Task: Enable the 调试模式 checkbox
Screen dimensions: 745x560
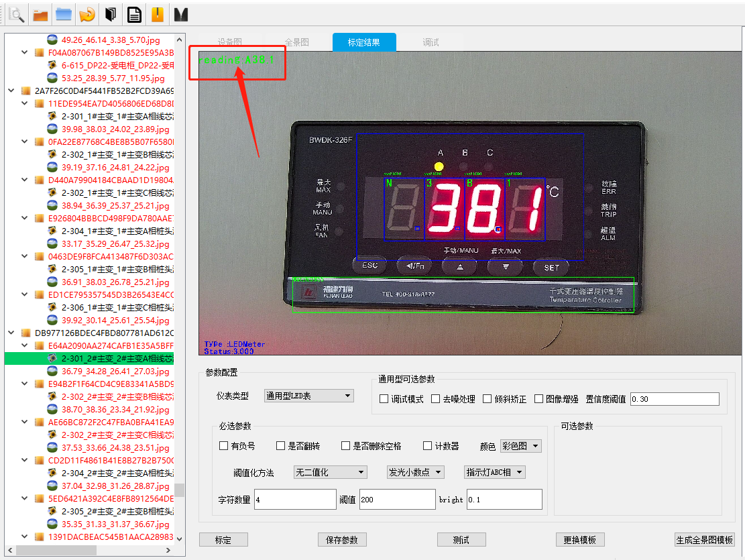Action: point(384,399)
